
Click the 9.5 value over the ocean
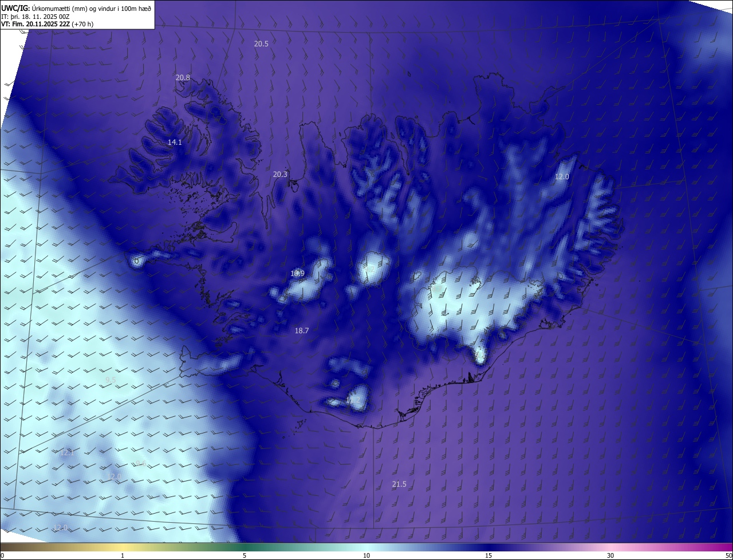(111, 380)
